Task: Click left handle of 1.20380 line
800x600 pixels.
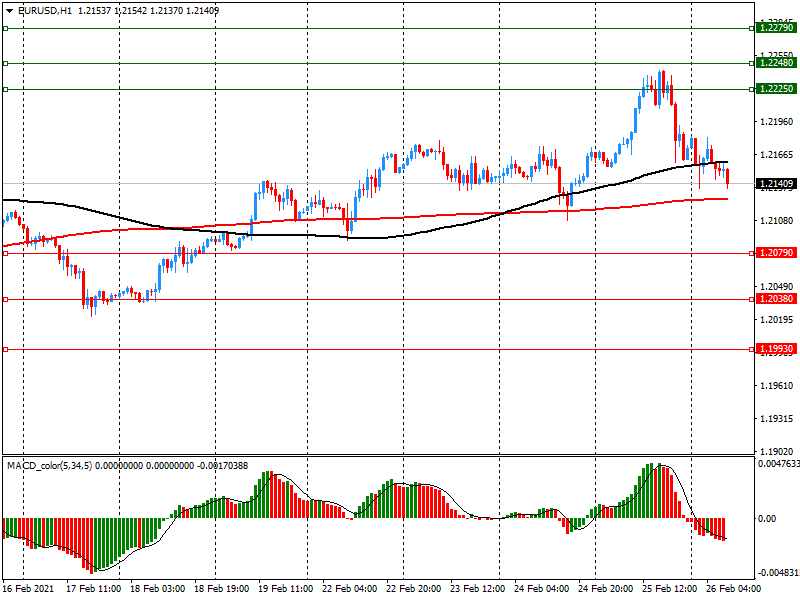Action: pyautogui.click(x=6, y=299)
